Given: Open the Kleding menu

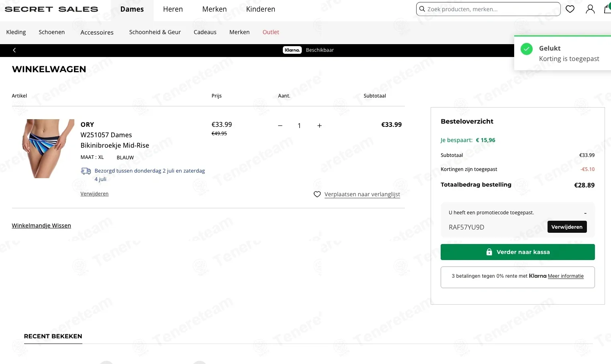Looking at the screenshot, I should click(16, 32).
